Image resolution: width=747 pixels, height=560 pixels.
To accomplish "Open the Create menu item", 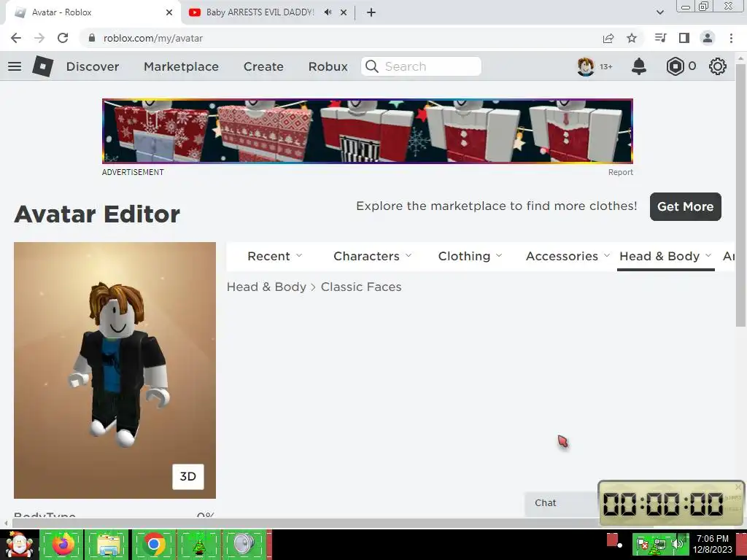I will (x=263, y=66).
